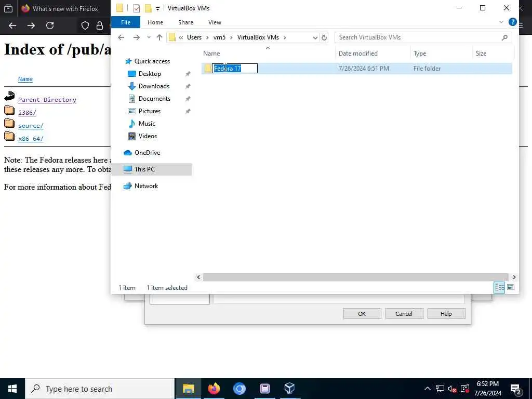This screenshot has height=399, width=532.
Task: Click the 'What's new with Firefox' tab
Action: pyautogui.click(x=64, y=8)
